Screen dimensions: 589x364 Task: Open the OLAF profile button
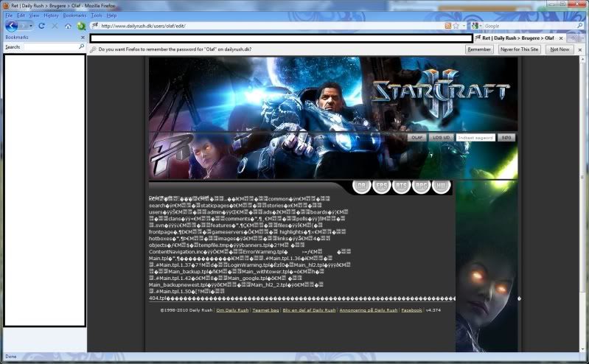point(417,138)
